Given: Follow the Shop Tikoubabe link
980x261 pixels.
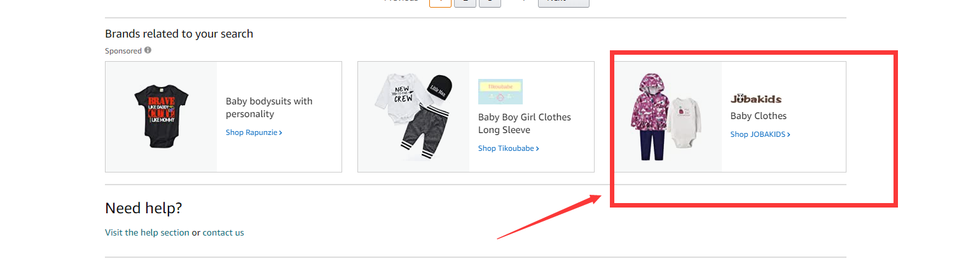Looking at the screenshot, I should [508, 148].
